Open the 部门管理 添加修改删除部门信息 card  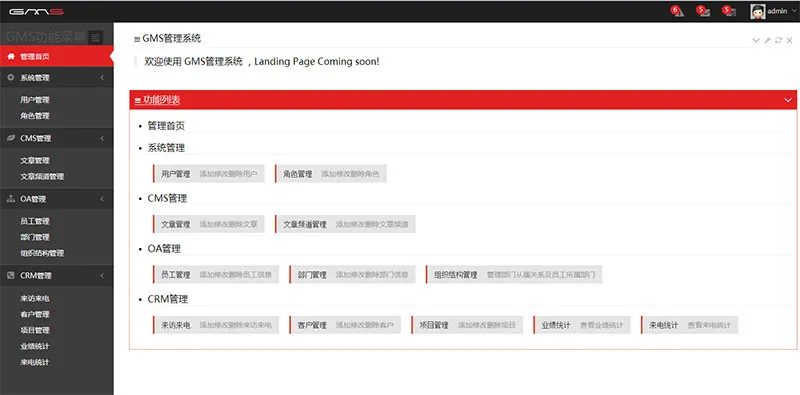pos(352,275)
